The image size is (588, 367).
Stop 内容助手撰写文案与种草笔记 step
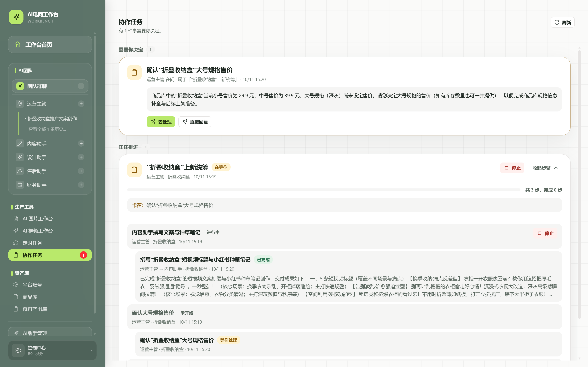[545, 233]
